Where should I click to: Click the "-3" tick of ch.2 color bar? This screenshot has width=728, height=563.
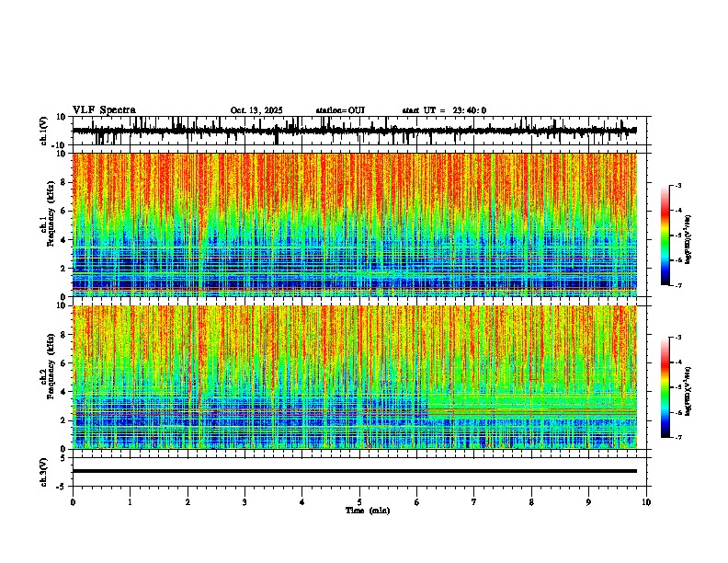pyautogui.click(x=678, y=338)
